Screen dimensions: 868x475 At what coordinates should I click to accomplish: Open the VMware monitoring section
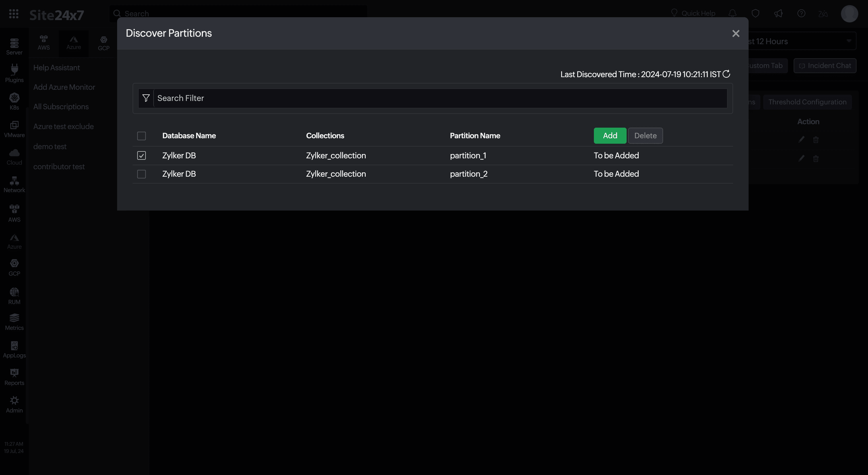(x=14, y=128)
